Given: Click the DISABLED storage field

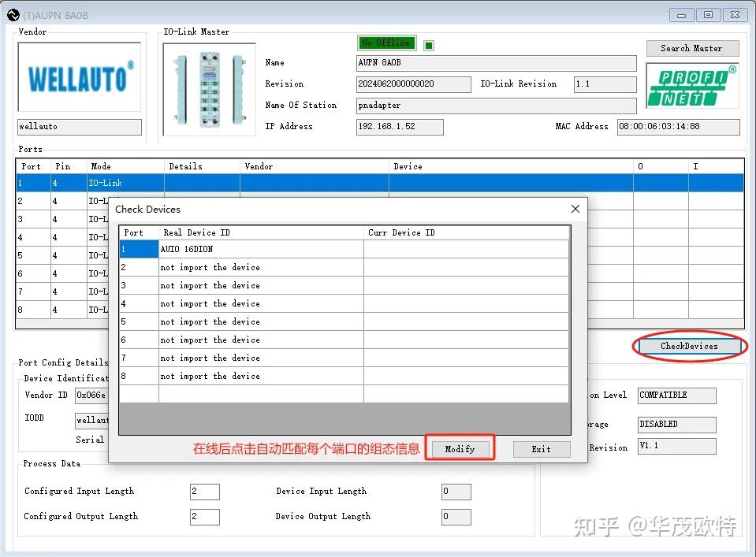Looking at the screenshot, I should coord(677,425).
